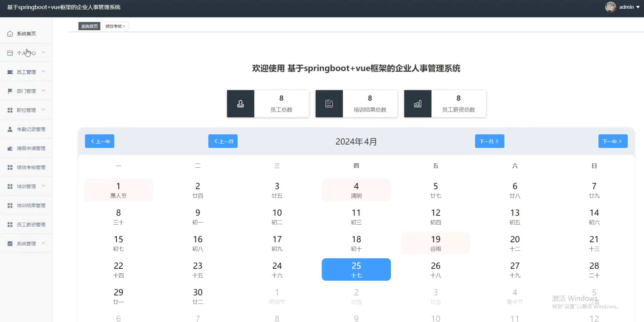Viewport: 644px width, 322px height.
Task: Click the grid icon beside 绩效考核管理
Action: [x=10, y=167]
